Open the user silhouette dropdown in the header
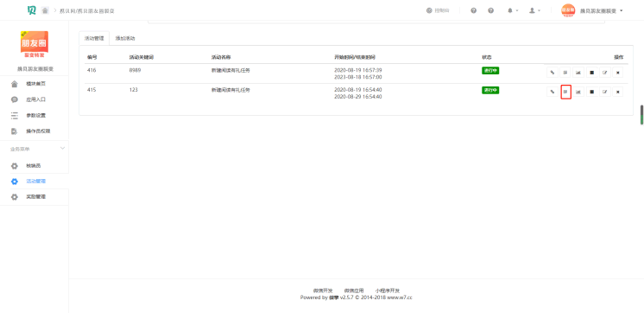The height and width of the screenshot is (313, 644). click(534, 10)
